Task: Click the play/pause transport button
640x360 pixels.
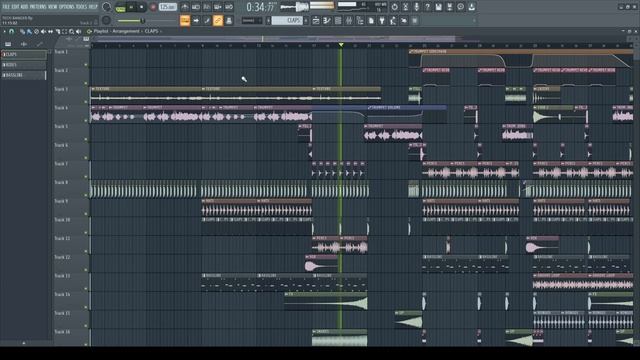Action: pos(131,7)
